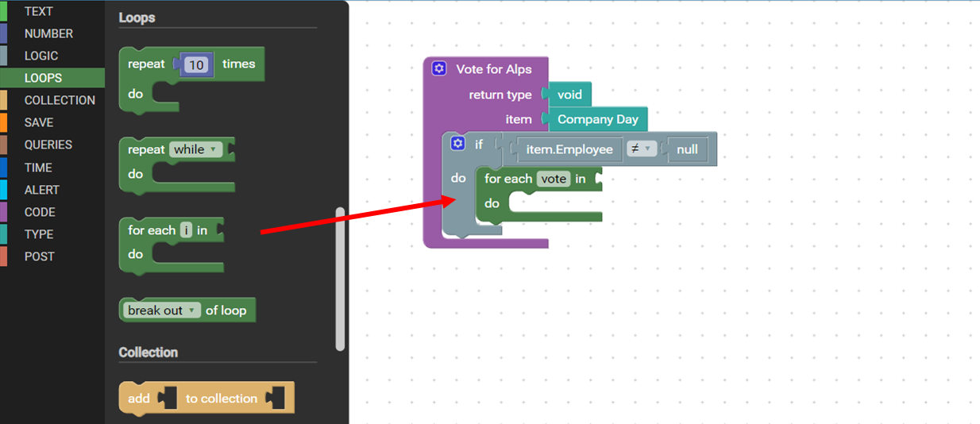Open the TEXT block category
980x424 pixels.
[x=52, y=11]
